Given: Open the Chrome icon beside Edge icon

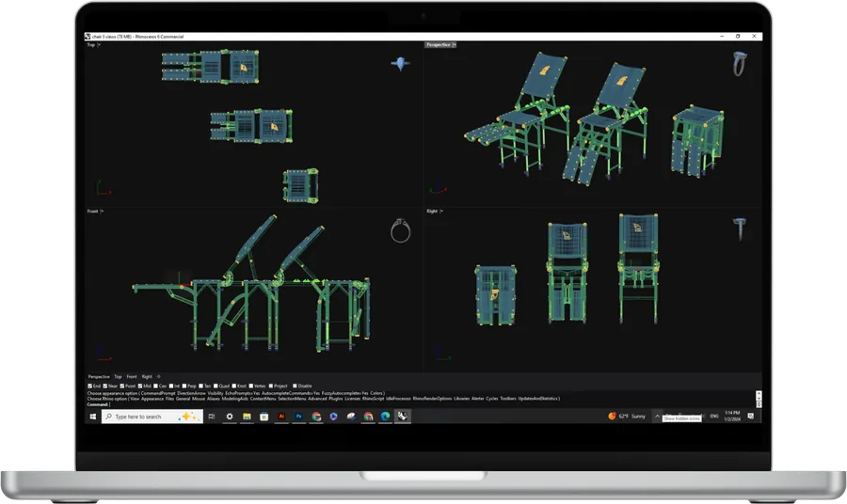Looking at the screenshot, I should click(x=368, y=417).
